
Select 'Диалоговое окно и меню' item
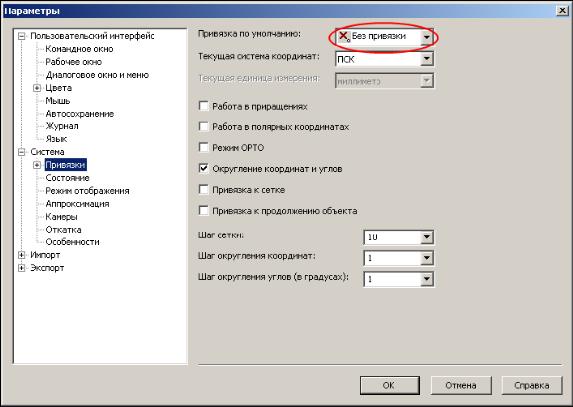[x=97, y=75]
